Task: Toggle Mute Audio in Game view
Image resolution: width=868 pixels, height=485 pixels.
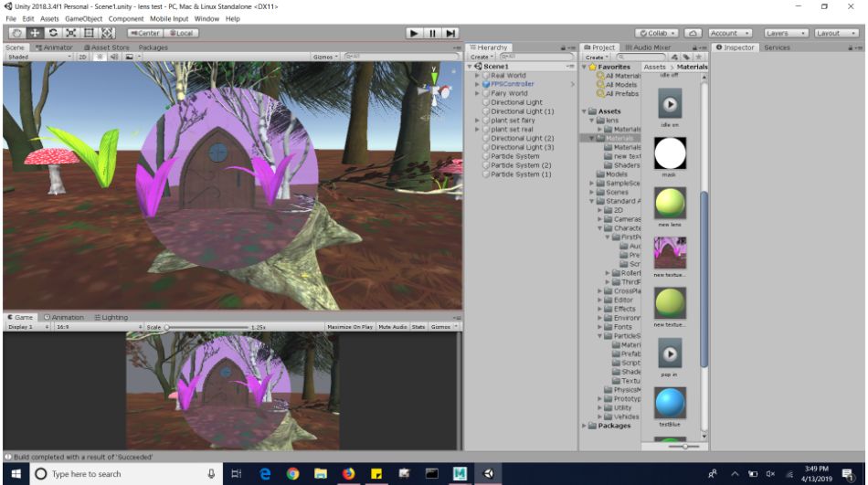Action: click(394, 326)
